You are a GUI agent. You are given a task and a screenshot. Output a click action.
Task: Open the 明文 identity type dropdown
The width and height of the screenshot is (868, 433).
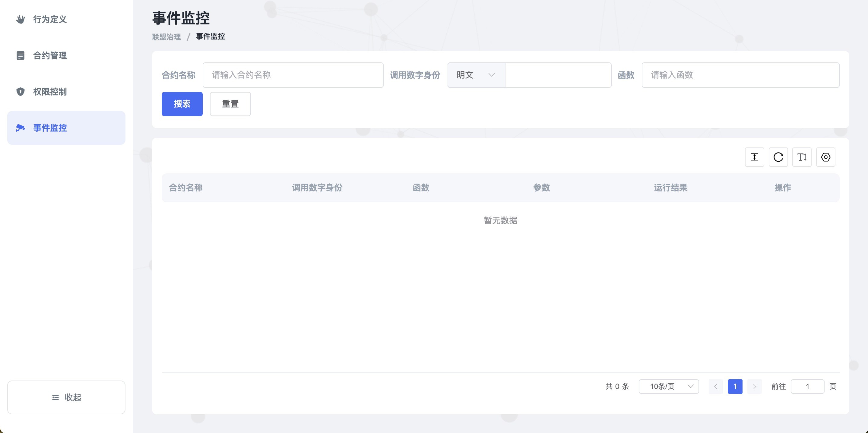coord(476,75)
